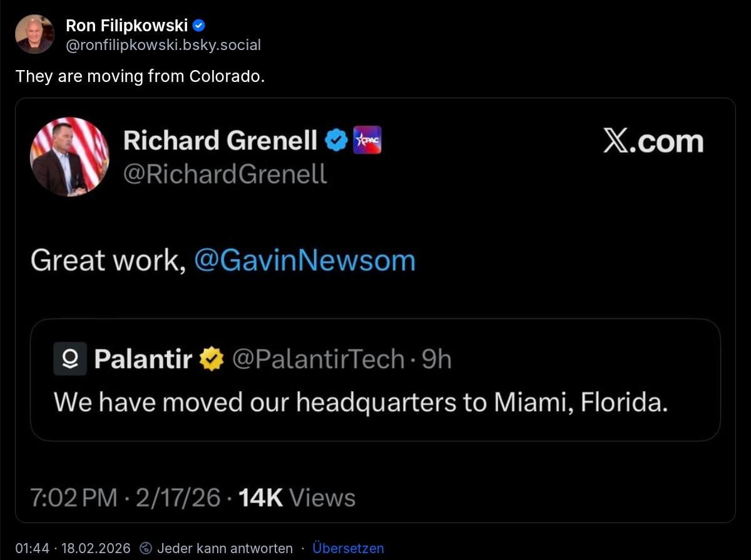Click the "They are moving from Colorado." post text
Viewport: 751px width, 560px height.
[140, 76]
